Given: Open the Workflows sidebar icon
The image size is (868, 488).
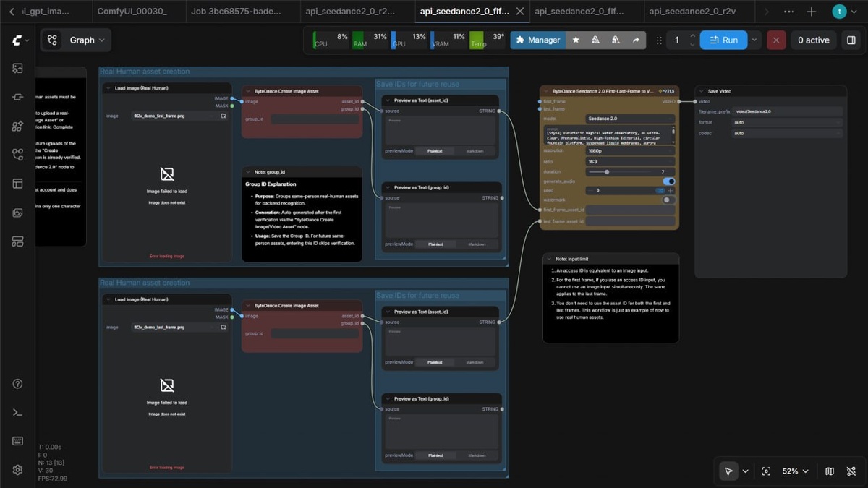Looking at the screenshot, I should pyautogui.click(x=18, y=155).
